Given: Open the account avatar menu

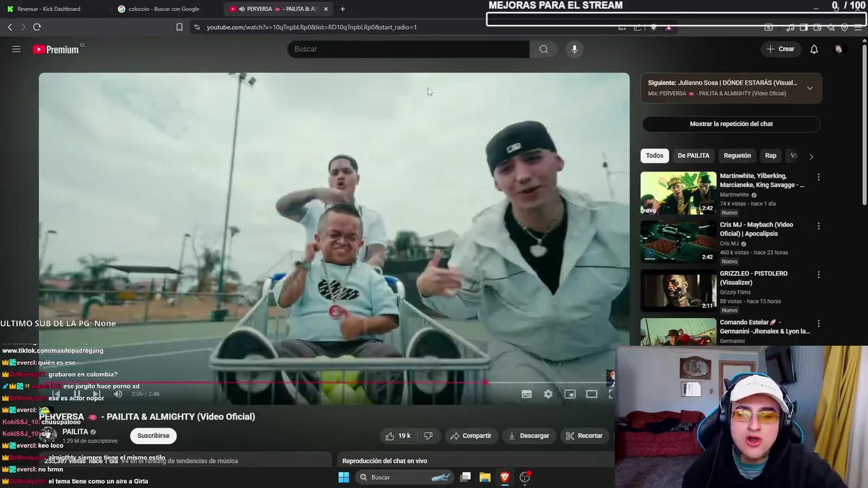Looking at the screenshot, I should pyautogui.click(x=839, y=49).
